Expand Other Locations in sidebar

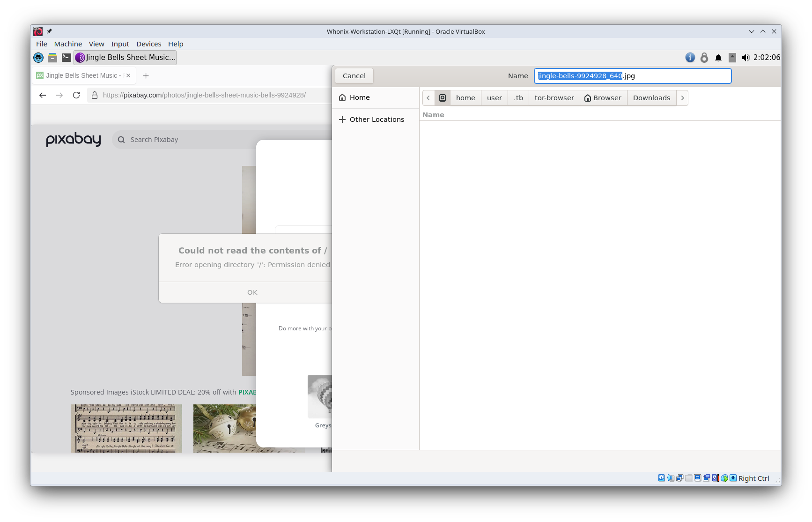coord(372,119)
